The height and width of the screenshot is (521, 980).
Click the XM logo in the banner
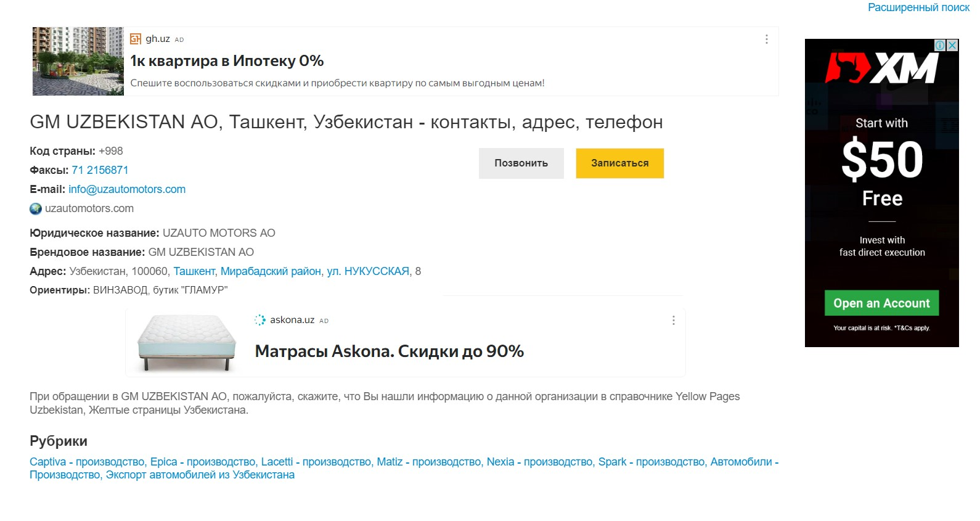(x=882, y=68)
